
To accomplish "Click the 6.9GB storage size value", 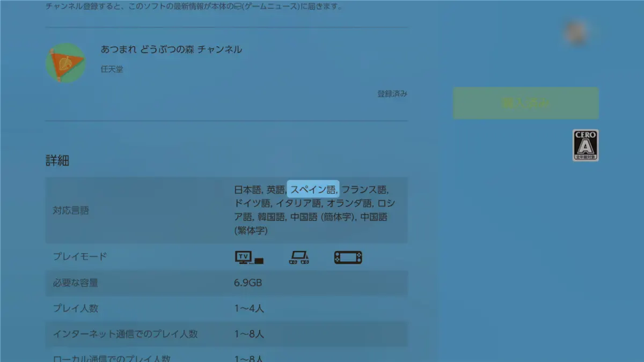I will 248,283.
